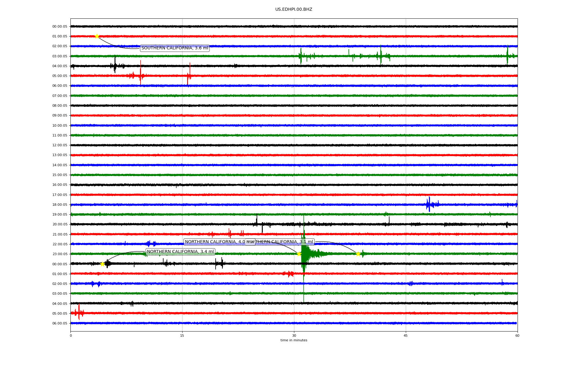Click the star linked to the 3.1 ml label
Screen dimensions: 588x368
coord(358,254)
